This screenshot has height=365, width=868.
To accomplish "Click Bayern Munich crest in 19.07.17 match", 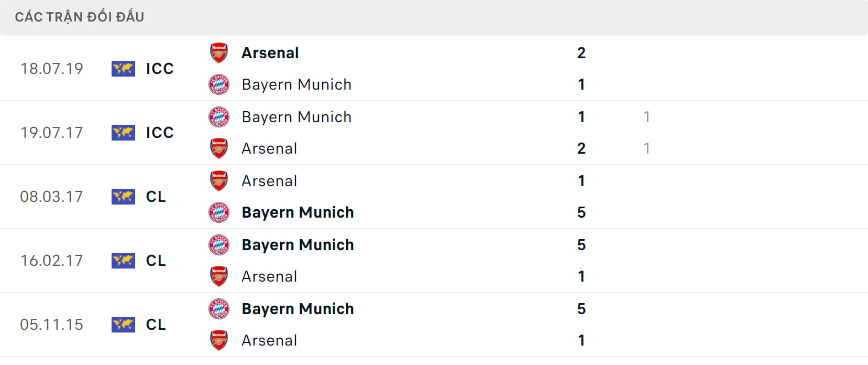I will [219, 117].
